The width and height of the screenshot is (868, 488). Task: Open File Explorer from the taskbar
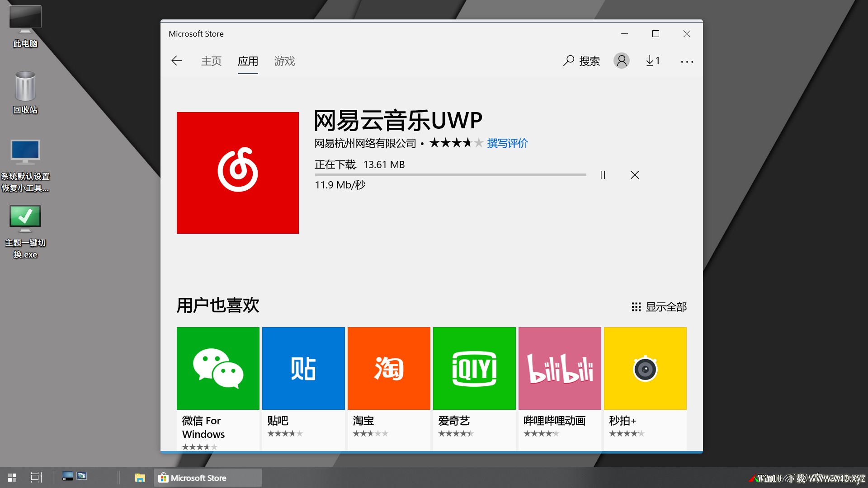pos(140,478)
